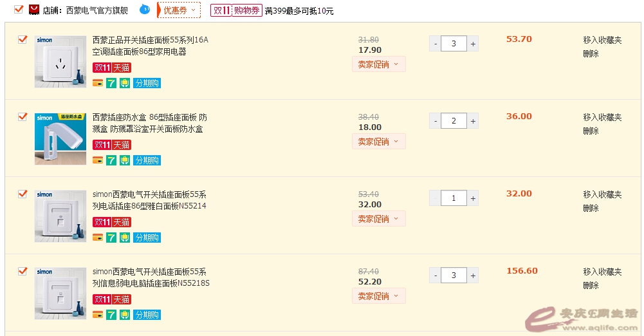Increase quantity of the first item with plus
Viewport: 644px width, 336px height.
473,44
